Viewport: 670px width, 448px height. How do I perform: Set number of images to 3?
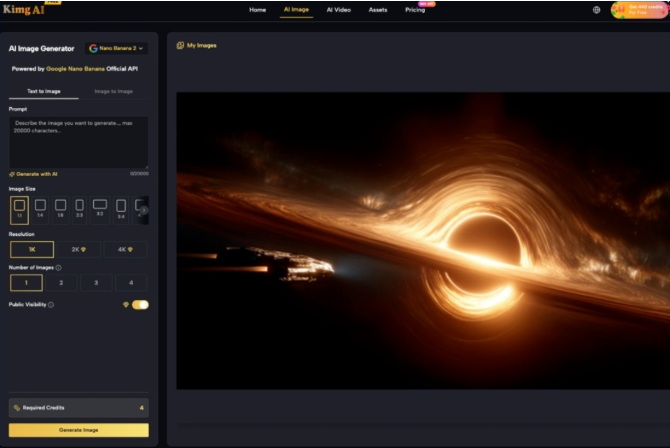[97, 284]
